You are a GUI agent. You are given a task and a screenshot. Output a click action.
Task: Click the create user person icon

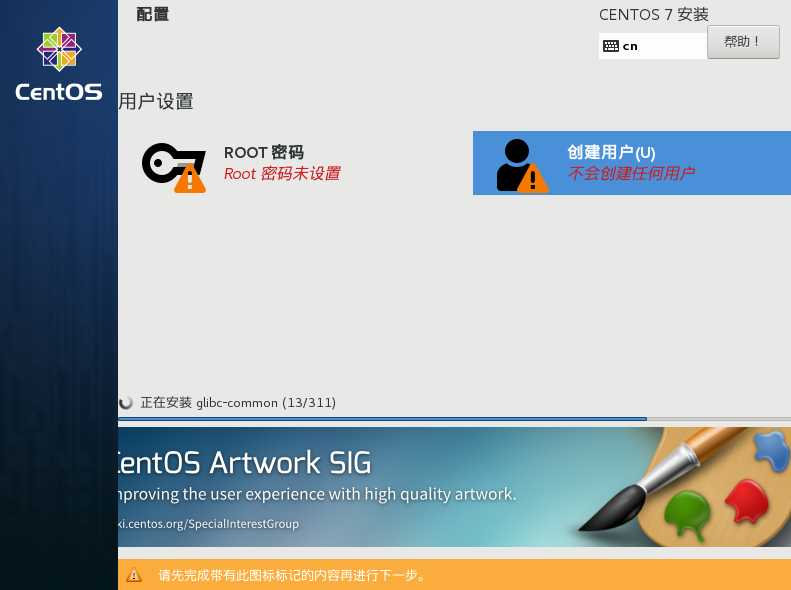click(x=522, y=165)
